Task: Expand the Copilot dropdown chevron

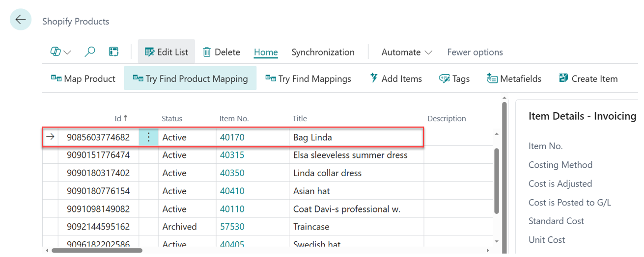Action: (x=67, y=52)
